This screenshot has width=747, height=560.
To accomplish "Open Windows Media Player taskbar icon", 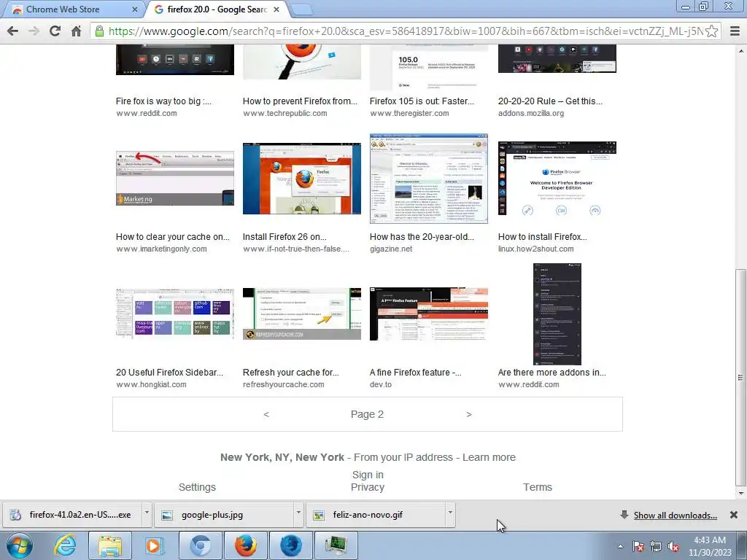I will (x=154, y=545).
